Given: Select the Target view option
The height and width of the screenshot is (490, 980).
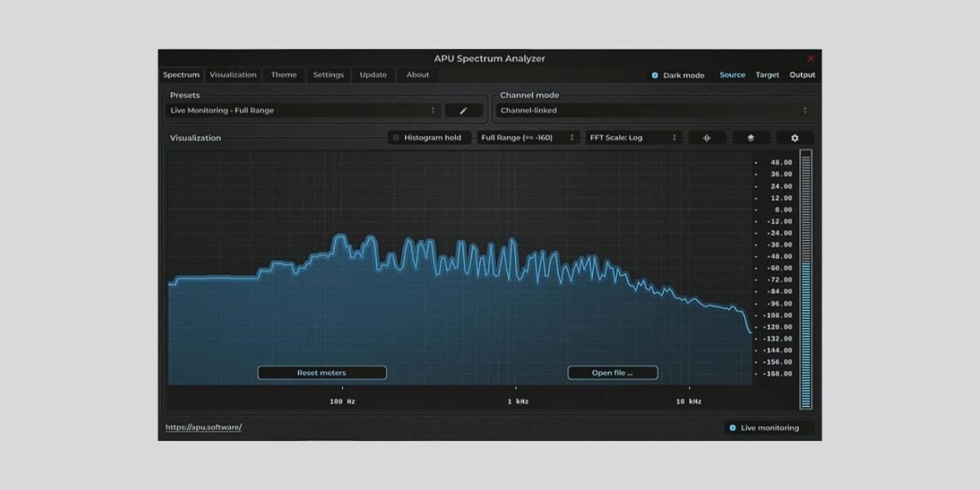Looking at the screenshot, I should point(767,74).
